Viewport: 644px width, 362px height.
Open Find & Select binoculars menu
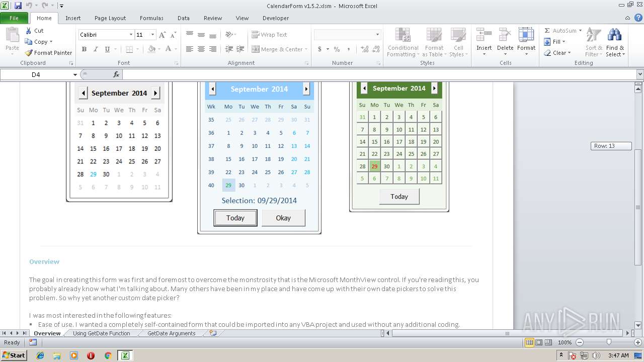point(615,42)
